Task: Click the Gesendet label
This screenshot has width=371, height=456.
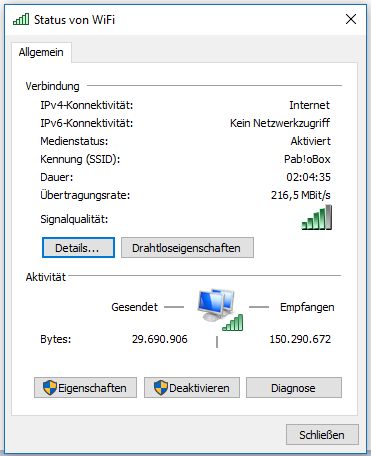Action: click(134, 307)
